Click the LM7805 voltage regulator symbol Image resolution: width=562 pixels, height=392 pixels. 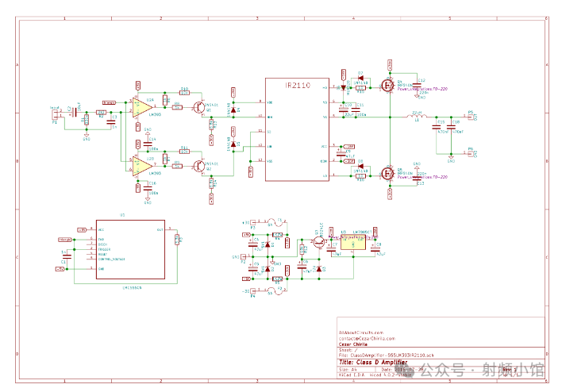352,244
